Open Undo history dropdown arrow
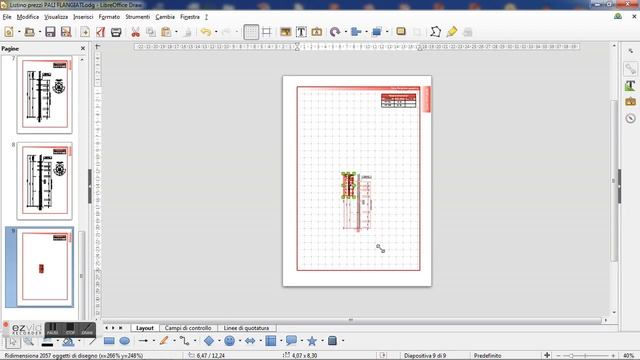The width and height of the screenshot is (640, 360). click(216, 32)
